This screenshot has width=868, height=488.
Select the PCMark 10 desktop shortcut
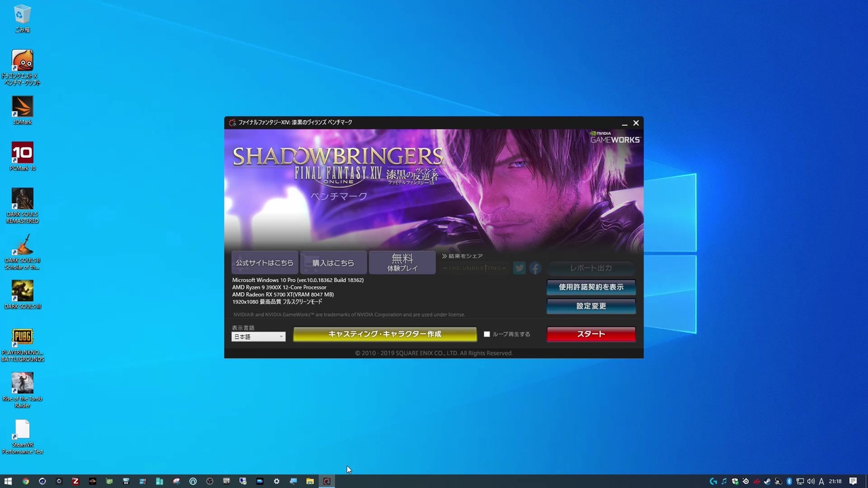[x=22, y=157]
